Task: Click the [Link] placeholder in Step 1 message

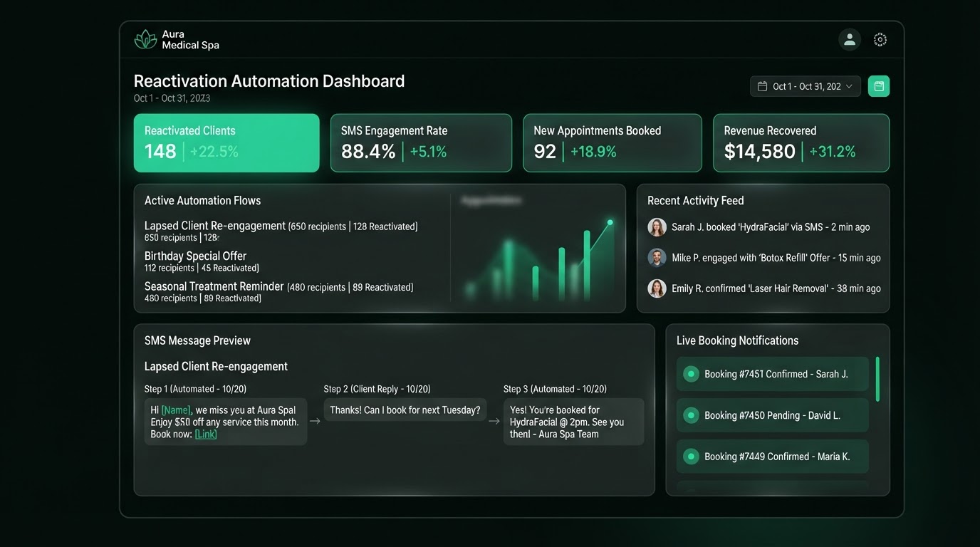Action: pyautogui.click(x=206, y=434)
